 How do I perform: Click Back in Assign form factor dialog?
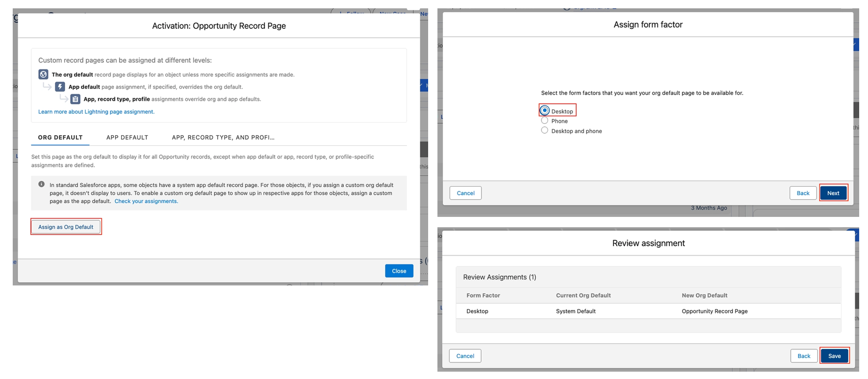[x=803, y=193]
